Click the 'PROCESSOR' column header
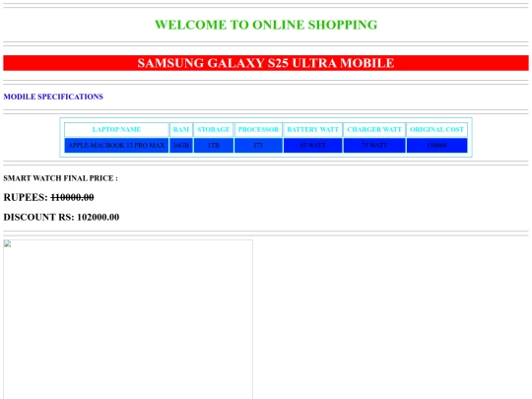 tap(258, 129)
